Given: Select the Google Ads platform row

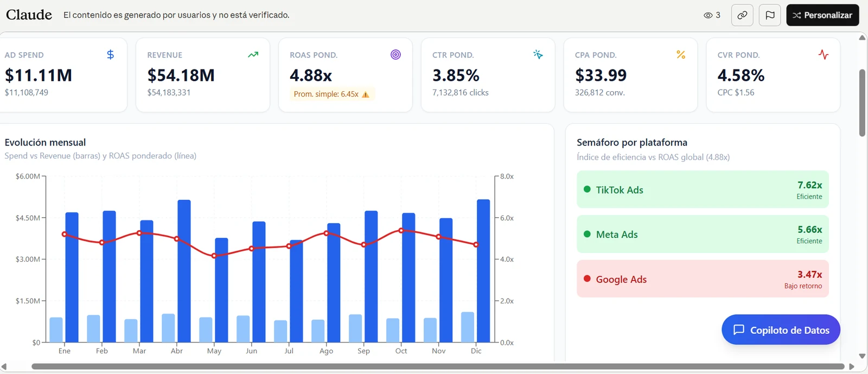Looking at the screenshot, I should 703,278.
